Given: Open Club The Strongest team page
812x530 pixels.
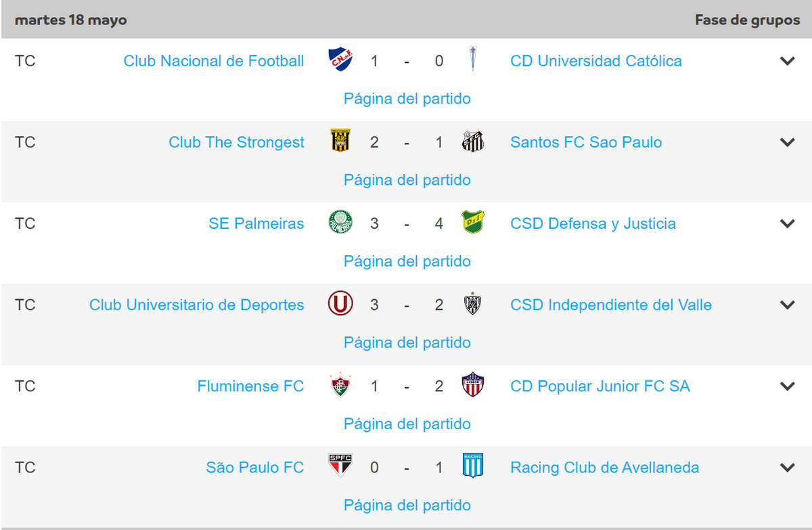Looking at the screenshot, I should coord(236,142).
